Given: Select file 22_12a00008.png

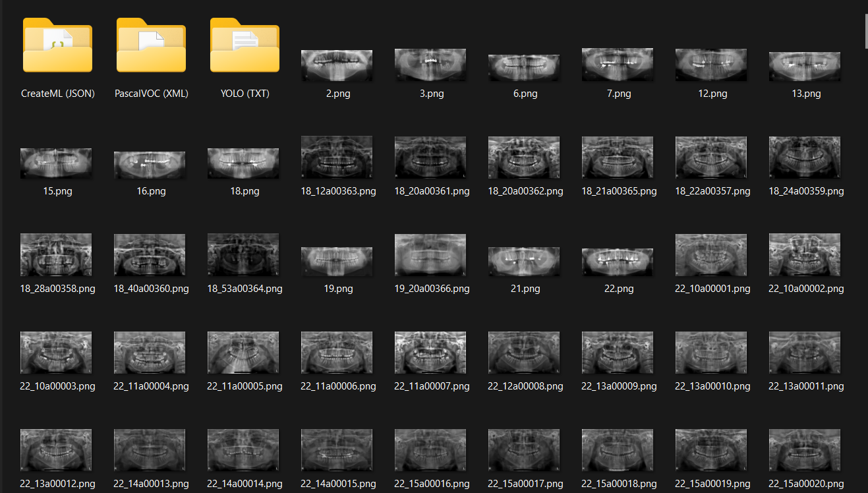Looking at the screenshot, I should coord(524,353).
